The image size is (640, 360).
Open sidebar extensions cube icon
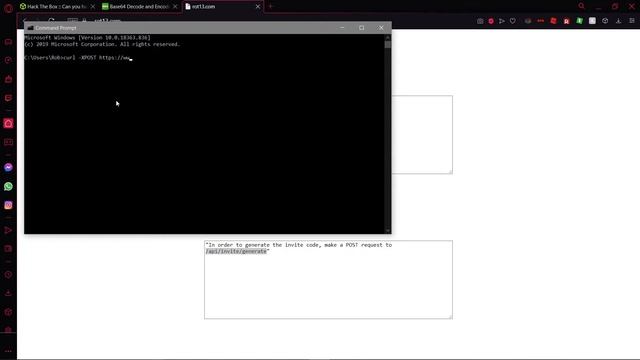point(8,312)
